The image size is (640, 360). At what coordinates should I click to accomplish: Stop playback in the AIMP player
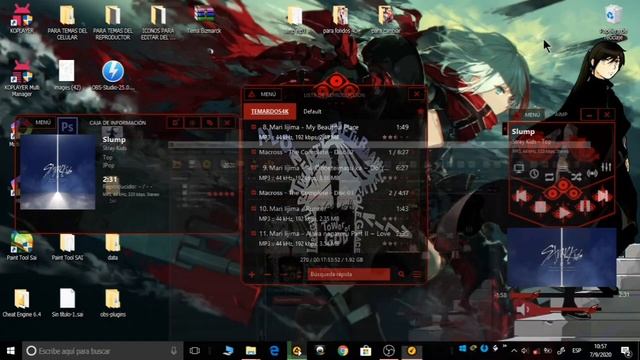(x=541, y=207)
